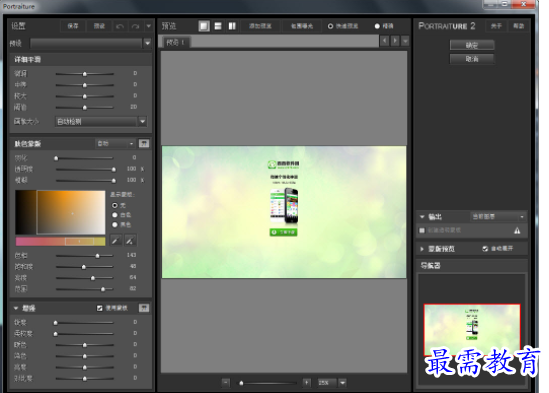Expand the mask preview section triangle

tap(422, 249)
